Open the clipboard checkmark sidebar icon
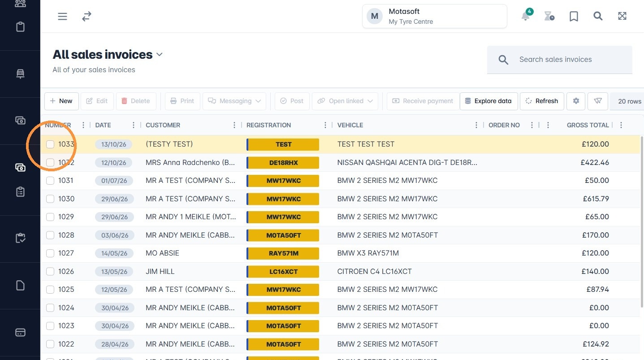644x360 pixels. pyautogui.click(x=20, y=238)
